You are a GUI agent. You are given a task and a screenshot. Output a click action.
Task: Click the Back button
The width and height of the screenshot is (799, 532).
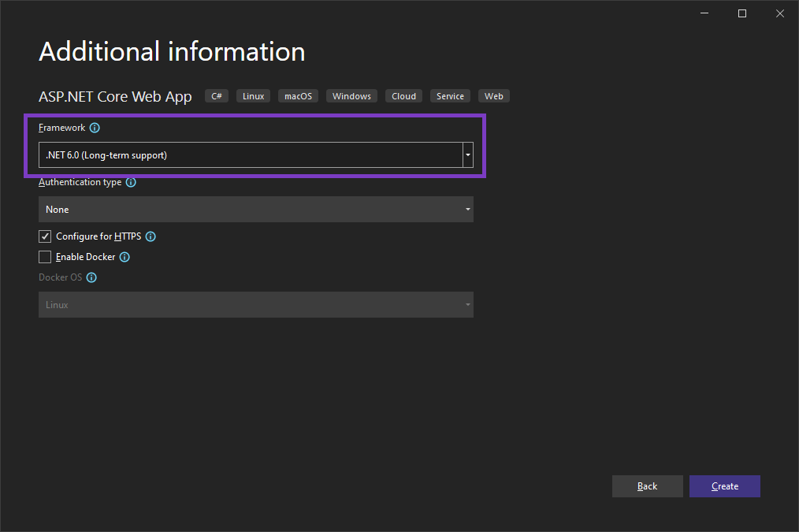pos(647,486)
